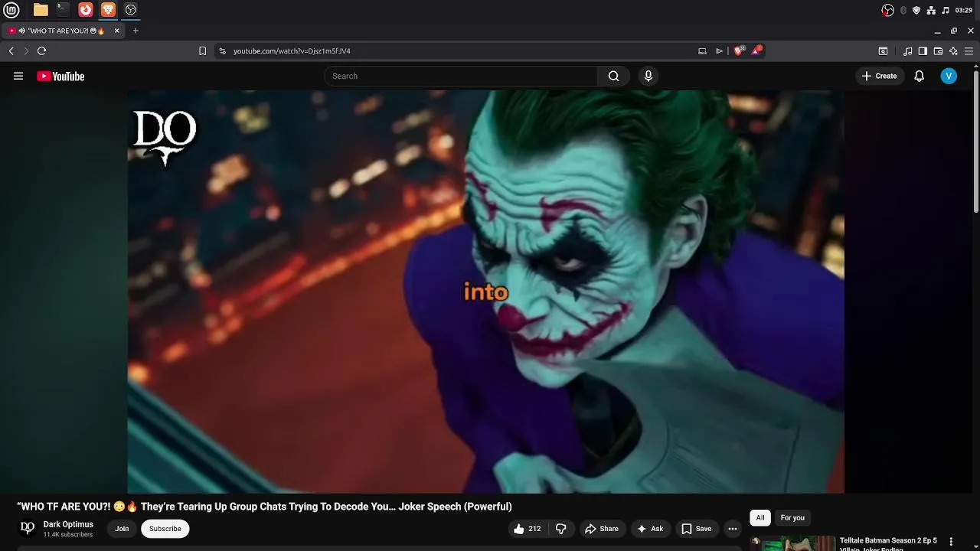The image size is (980, 551).
Task: Dislike the video with thumbs down
Action: (561, 529)
